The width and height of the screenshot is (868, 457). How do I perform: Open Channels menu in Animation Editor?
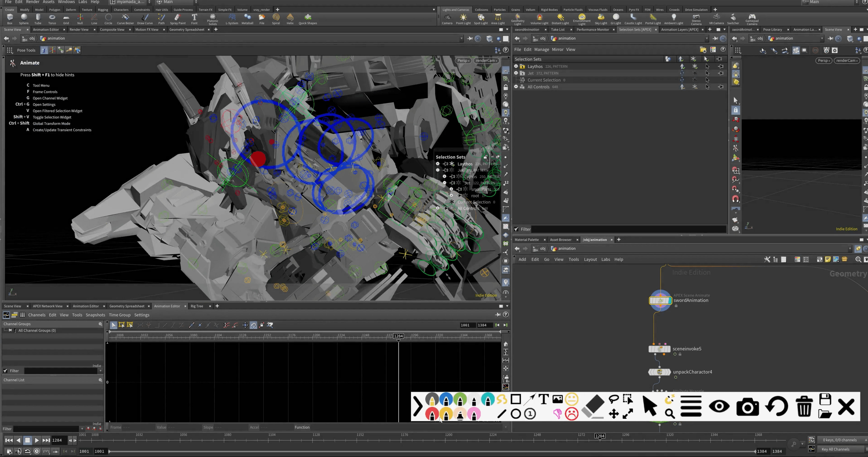37,315
